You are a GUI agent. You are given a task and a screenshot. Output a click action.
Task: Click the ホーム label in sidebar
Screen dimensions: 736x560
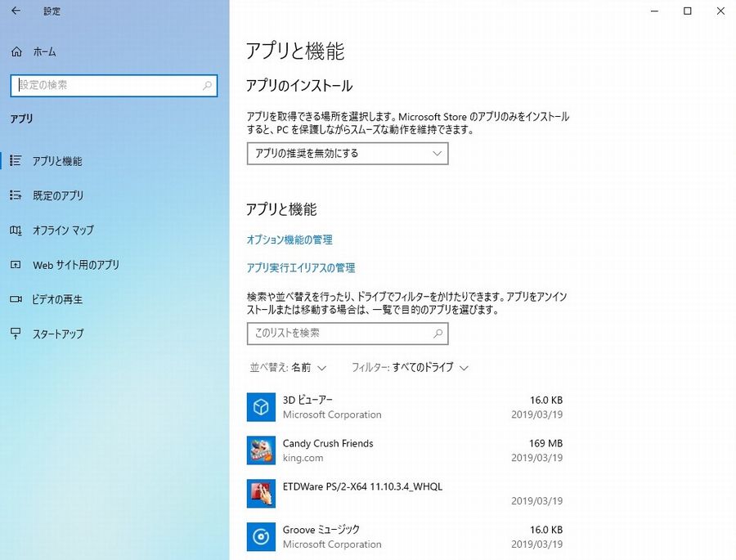pos(45,52)
